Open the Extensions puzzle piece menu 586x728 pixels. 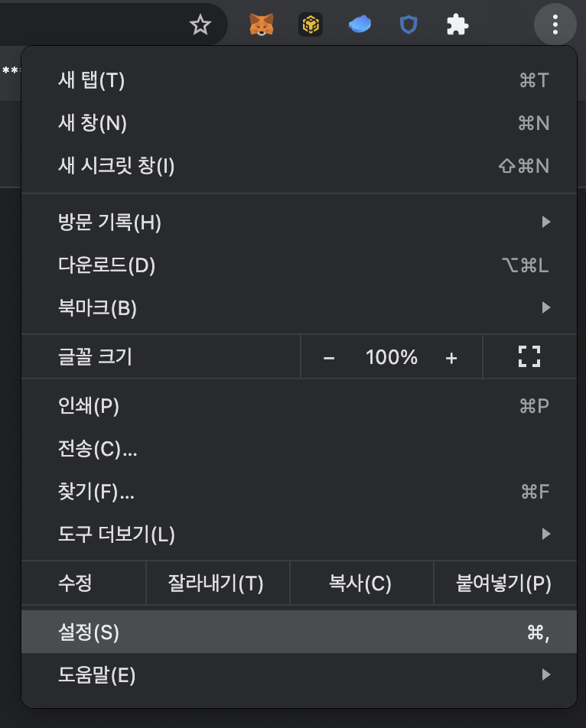[457, 25]
